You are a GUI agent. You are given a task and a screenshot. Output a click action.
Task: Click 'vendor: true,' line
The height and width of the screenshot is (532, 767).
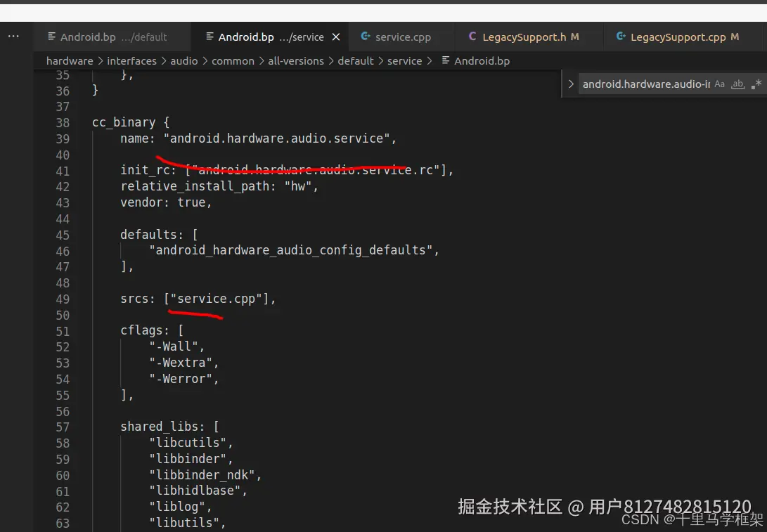[166, 202]
